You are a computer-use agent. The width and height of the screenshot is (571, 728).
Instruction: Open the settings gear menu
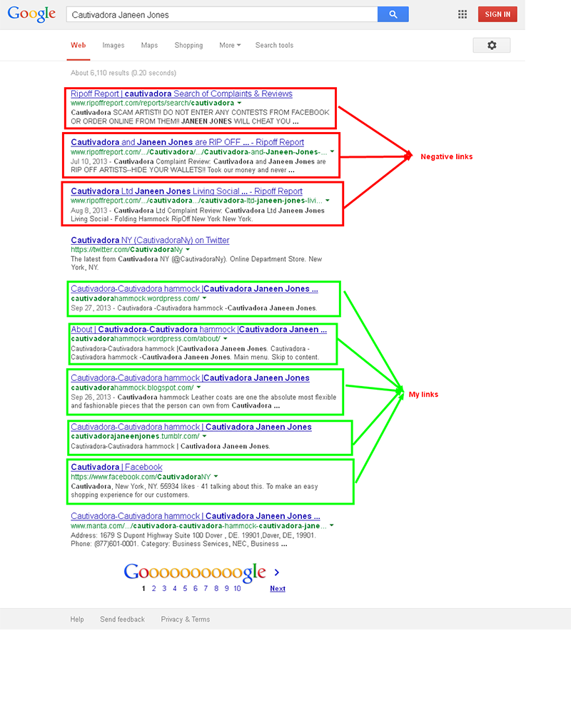tap(491, 45)
